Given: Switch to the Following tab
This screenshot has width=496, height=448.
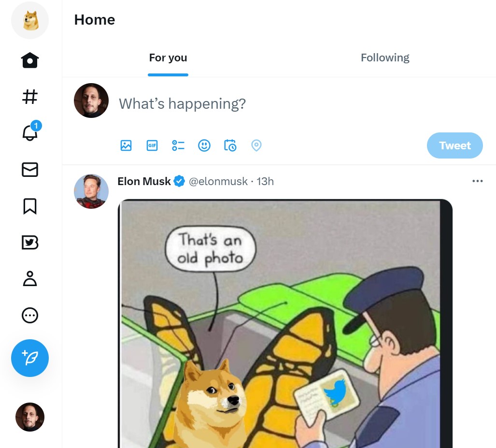Looking at the screenshot, I should 385,58.
